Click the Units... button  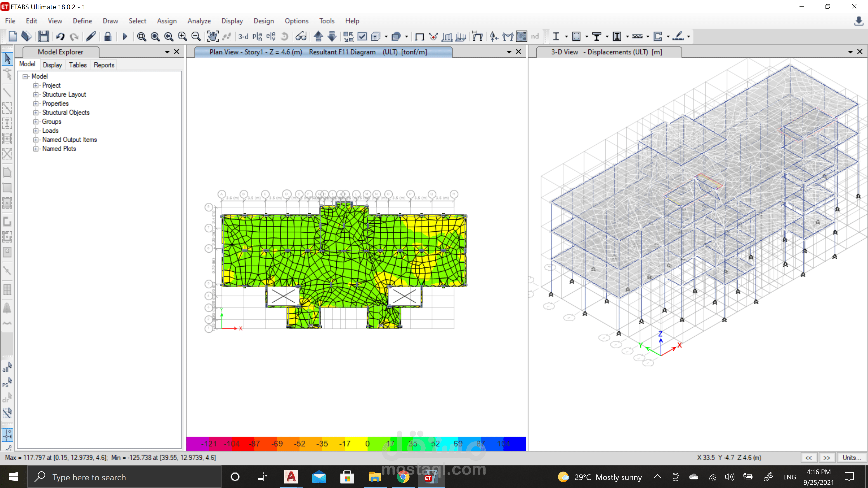pyautogui.click(x=851, y=457)
